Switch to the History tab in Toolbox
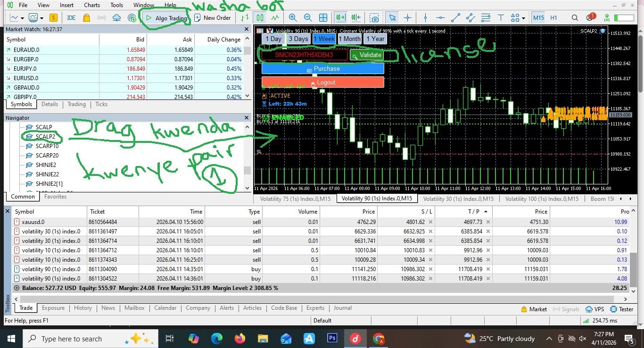The image size is (644, 348). [83, 308]
